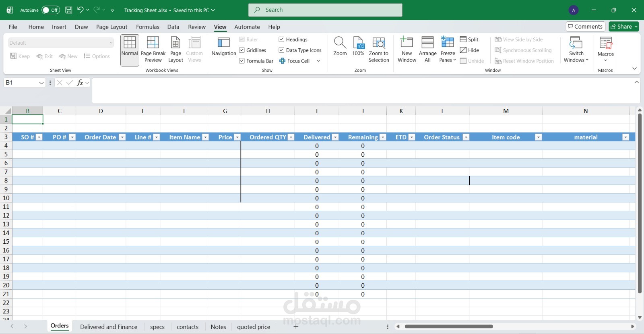
Task: Click the user account avatar
Action: click(574, 10)
